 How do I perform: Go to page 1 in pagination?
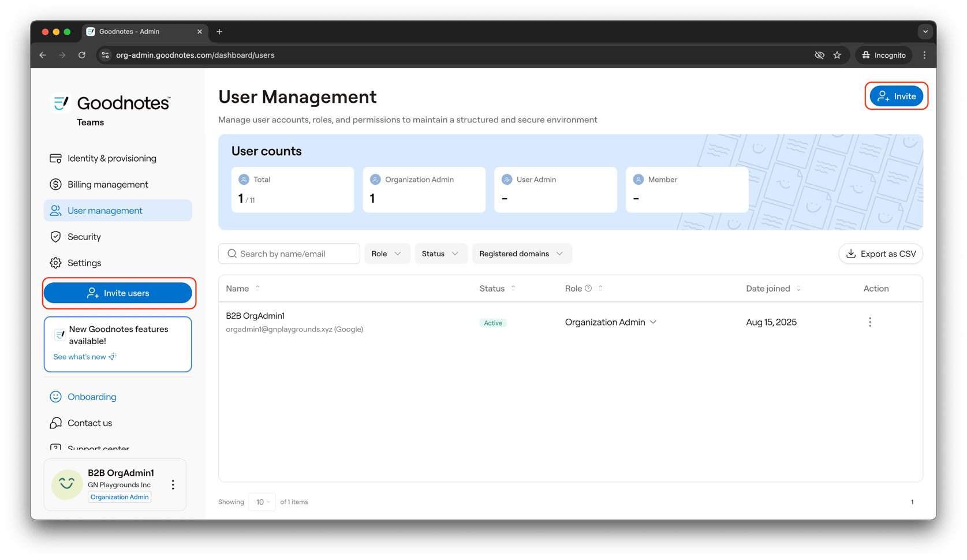[912, 502]
